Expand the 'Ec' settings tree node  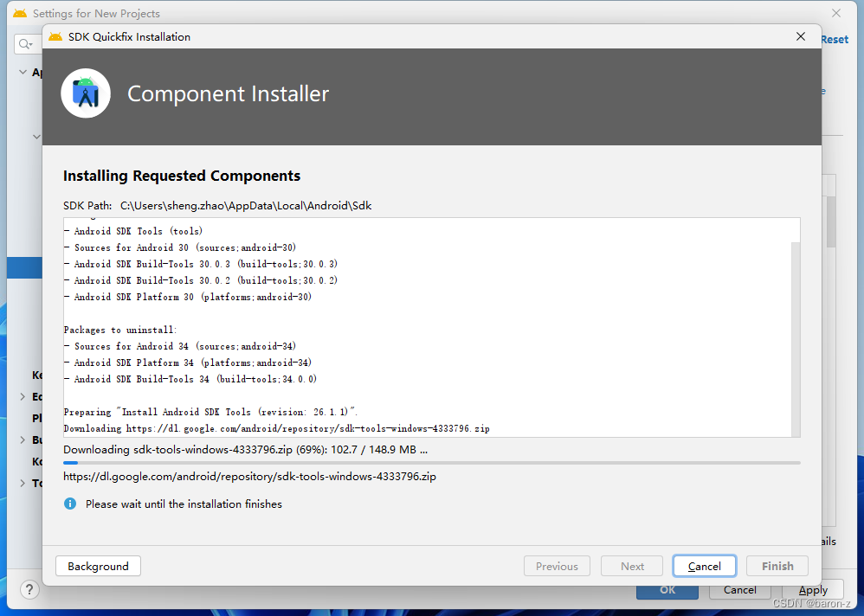coord(23,396)
